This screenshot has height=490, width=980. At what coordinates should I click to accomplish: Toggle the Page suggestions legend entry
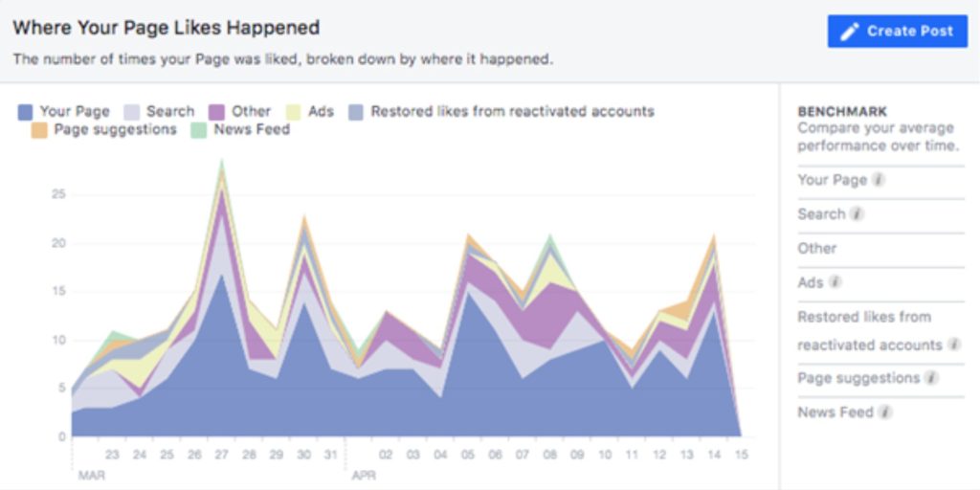click(40, 130)
